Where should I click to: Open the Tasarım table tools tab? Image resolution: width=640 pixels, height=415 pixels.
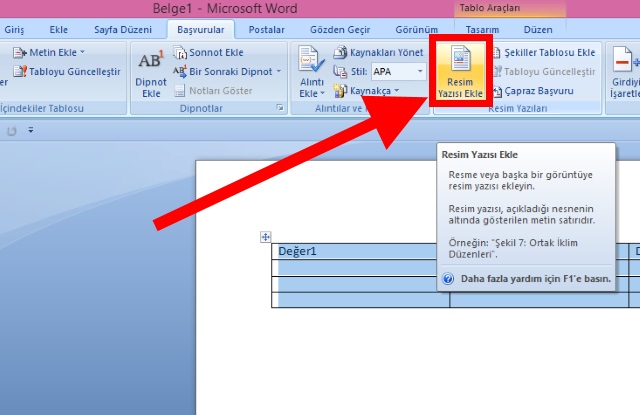[482, 30]
